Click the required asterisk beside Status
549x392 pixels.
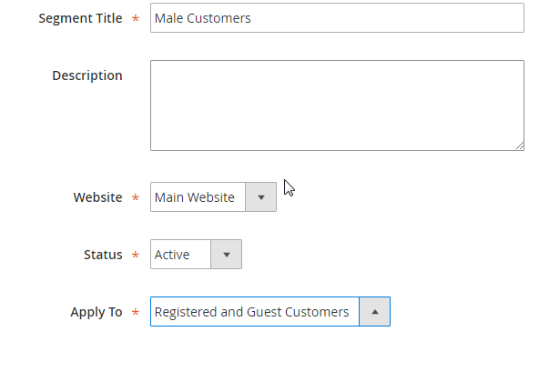(136, 256)
